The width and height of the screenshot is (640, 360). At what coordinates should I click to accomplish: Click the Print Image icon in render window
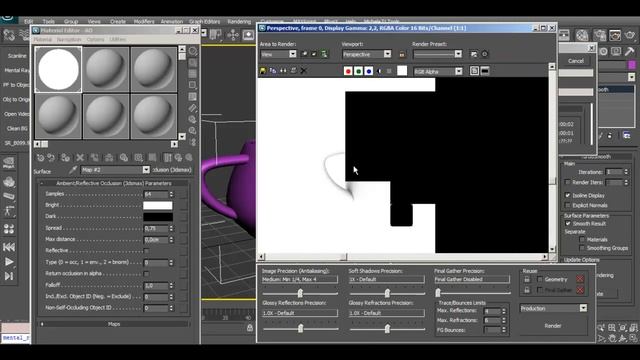tap(293, 71)
